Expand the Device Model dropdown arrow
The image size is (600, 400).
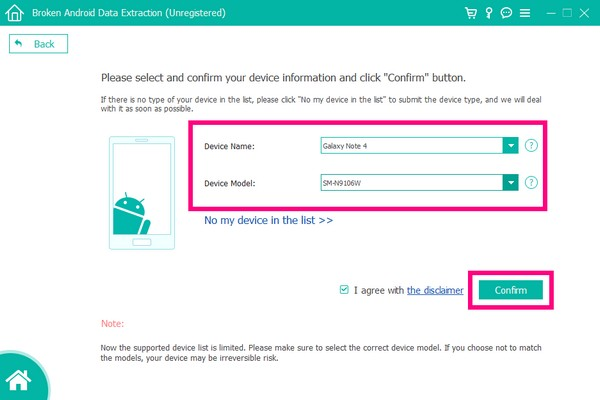click(511, 183)
